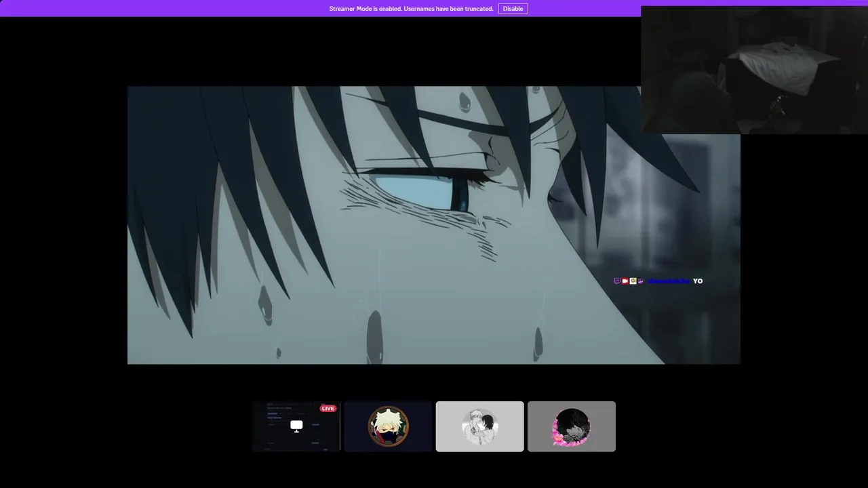Click the red camera badge in the chat overlay

point(625,281)
